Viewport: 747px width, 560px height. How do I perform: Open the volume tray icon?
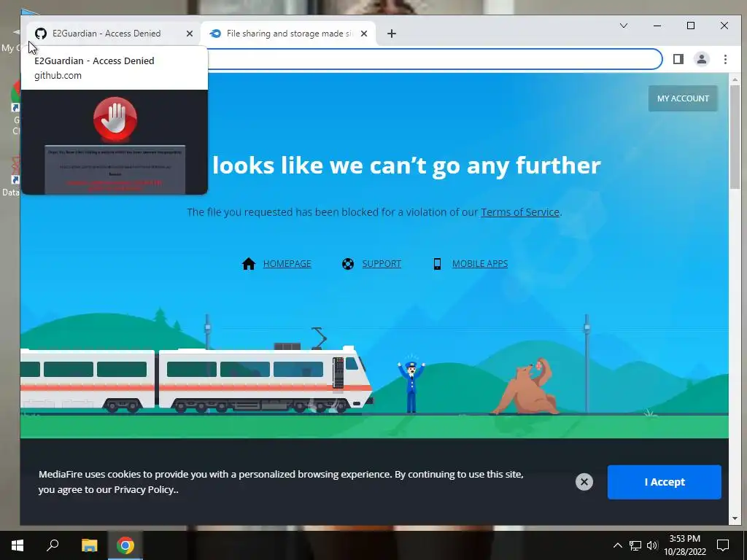[x=651, y=545]
